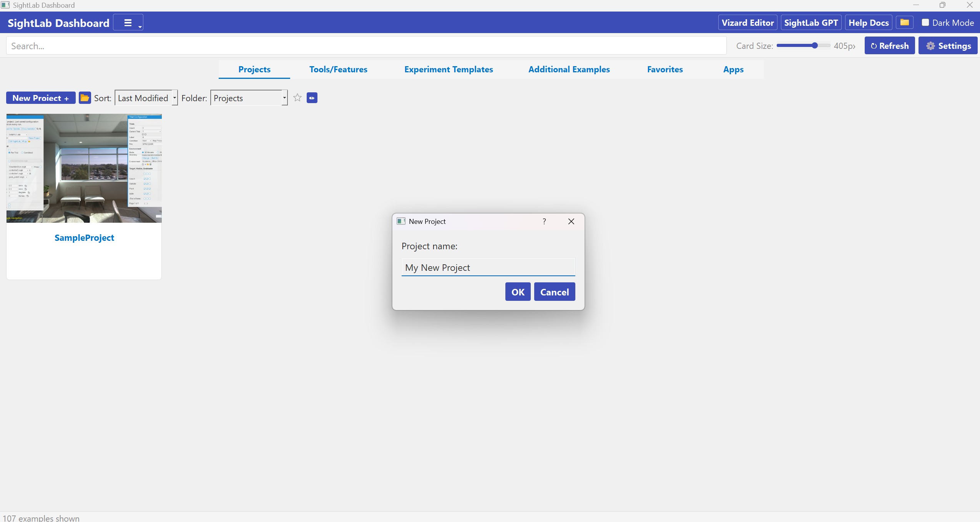Viewport: 980px width, 522px height.
Task: Launch the Vizard Editor button
Action: 747,22
